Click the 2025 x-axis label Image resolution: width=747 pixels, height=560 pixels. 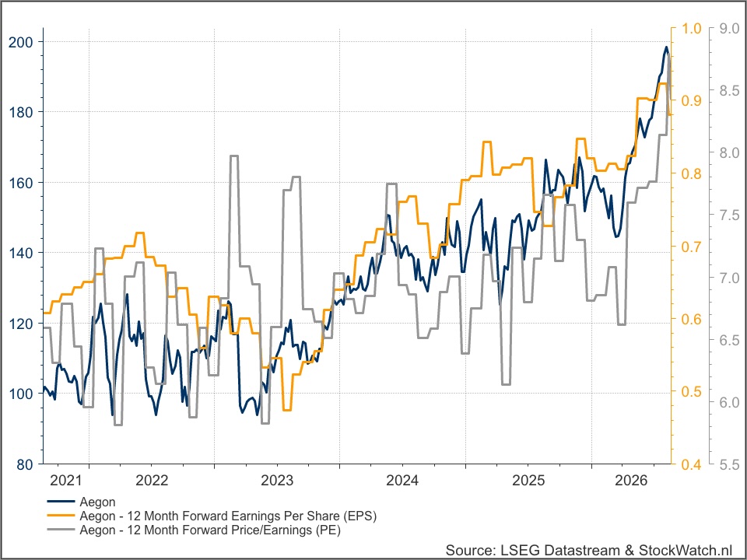point(528,480)
